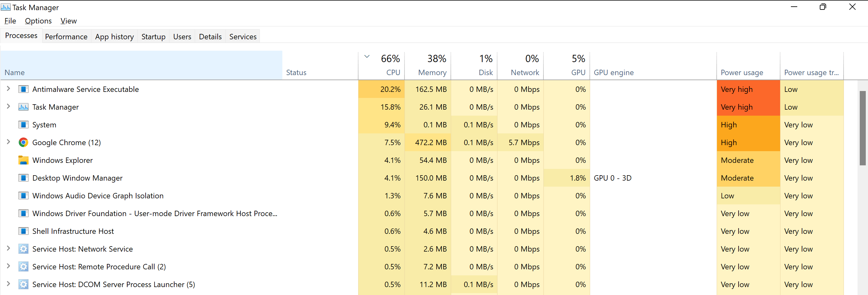Sort by the GPU column header
Screen dimensions: 868x295
click(567, 65)
